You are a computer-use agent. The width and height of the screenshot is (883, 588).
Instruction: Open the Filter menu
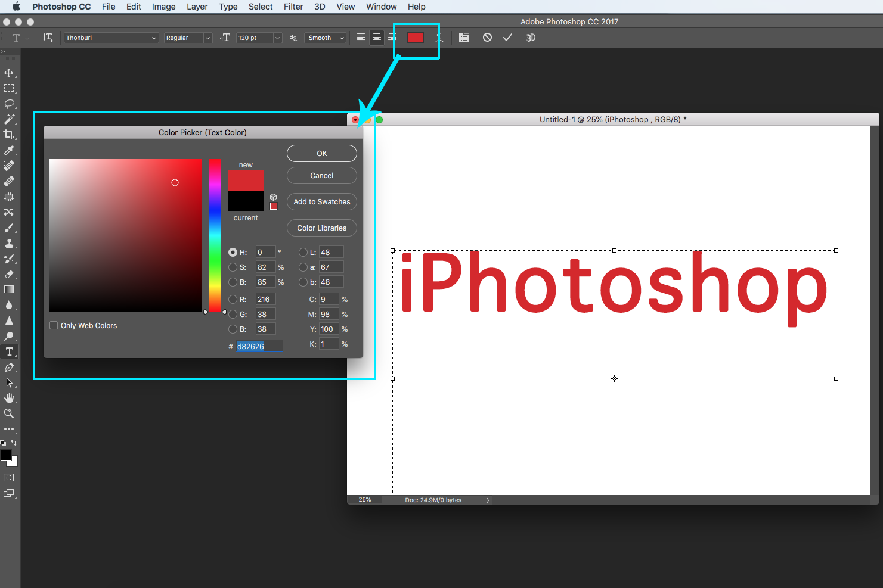click(293, 7)
